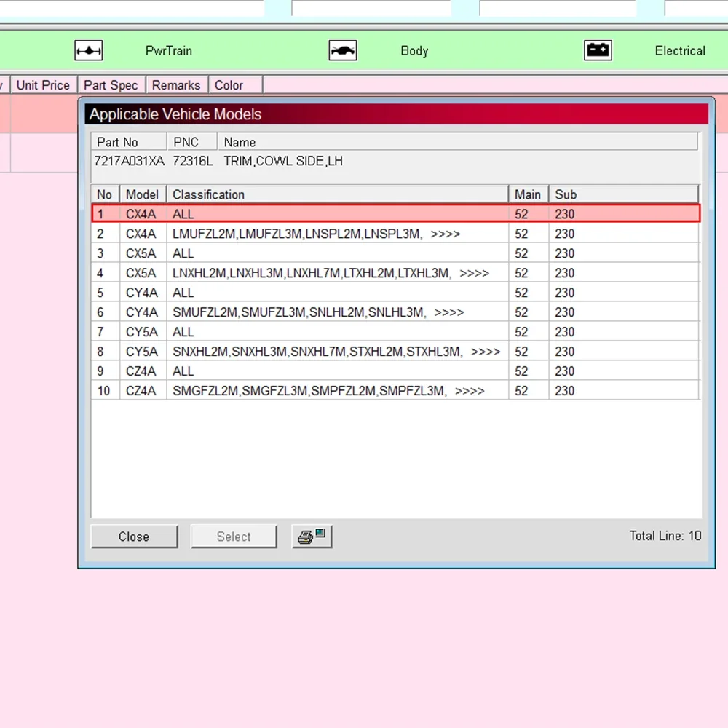Click the Main column header

(x=529, y=194)
